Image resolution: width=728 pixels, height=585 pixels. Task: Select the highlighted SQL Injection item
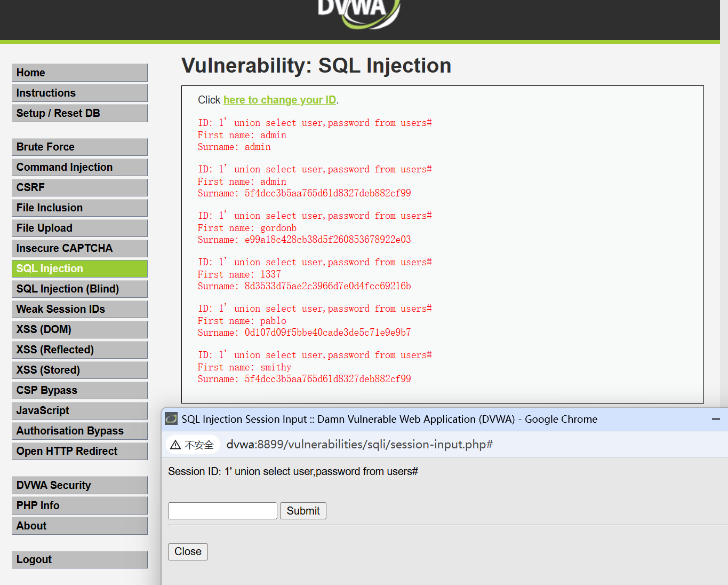click(79, 268)
